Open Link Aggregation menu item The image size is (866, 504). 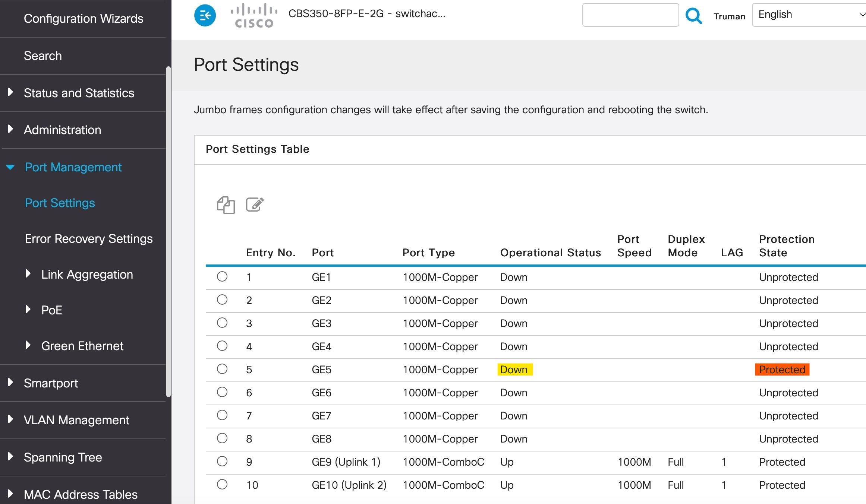click(x=87, y=275)
